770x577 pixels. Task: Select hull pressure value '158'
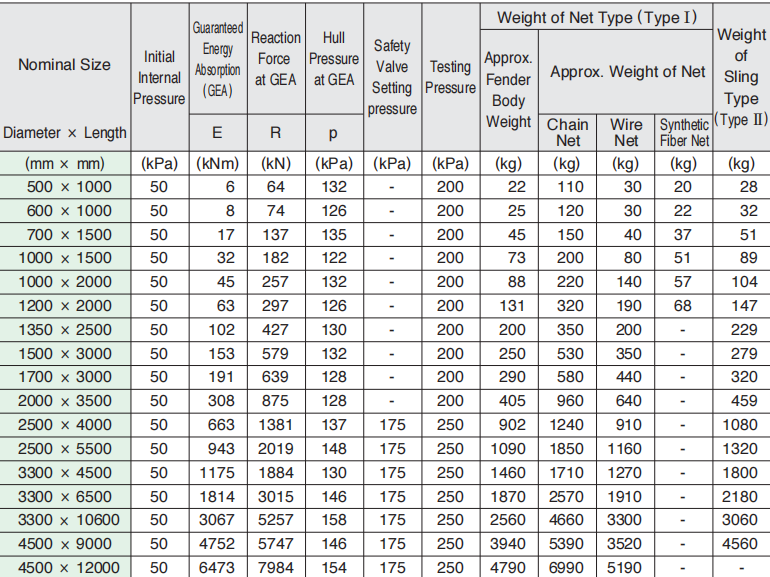tap(334, 520)
